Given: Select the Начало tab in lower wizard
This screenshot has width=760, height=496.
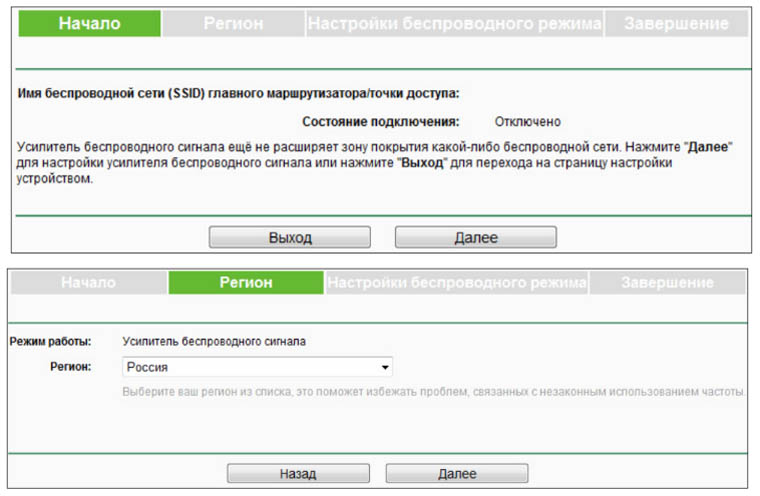Looking at the screenshot, I should [89, 282].
